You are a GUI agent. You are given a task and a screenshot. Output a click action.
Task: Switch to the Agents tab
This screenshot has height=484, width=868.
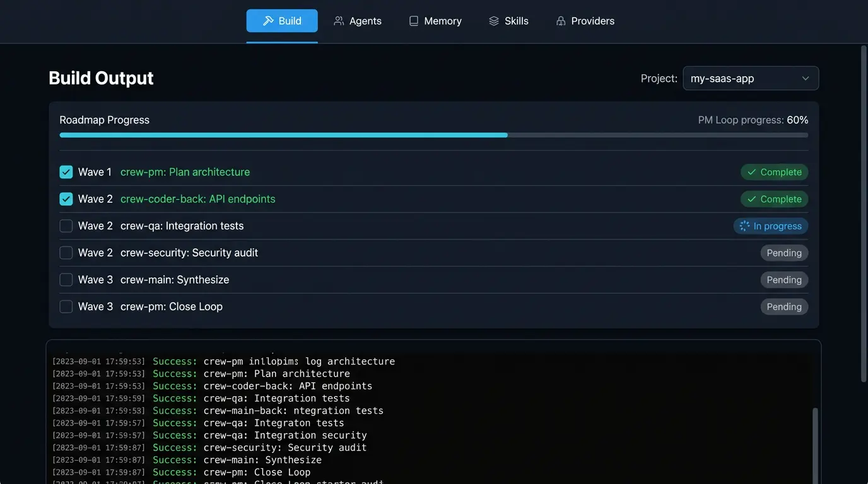(358, 20)
